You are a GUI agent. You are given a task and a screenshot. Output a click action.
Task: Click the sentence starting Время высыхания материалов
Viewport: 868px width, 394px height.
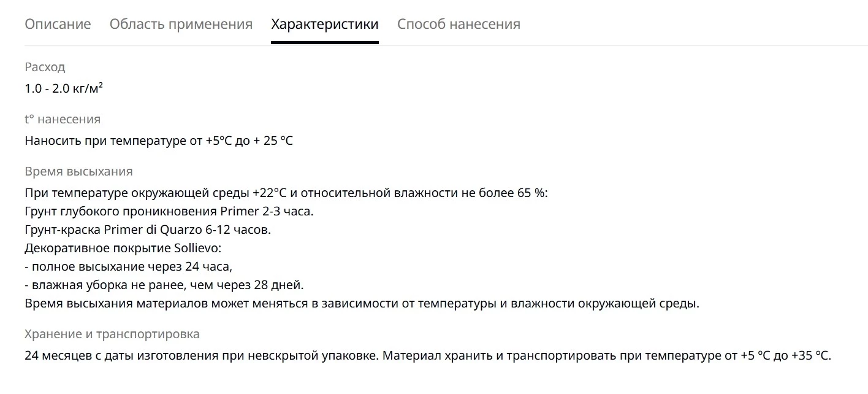click(362, 303)
